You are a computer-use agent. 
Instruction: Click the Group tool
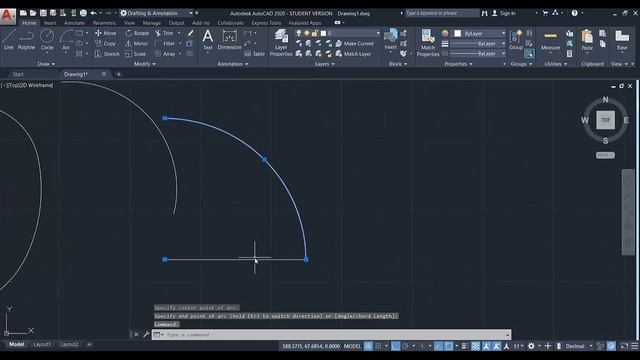(516, 40)
